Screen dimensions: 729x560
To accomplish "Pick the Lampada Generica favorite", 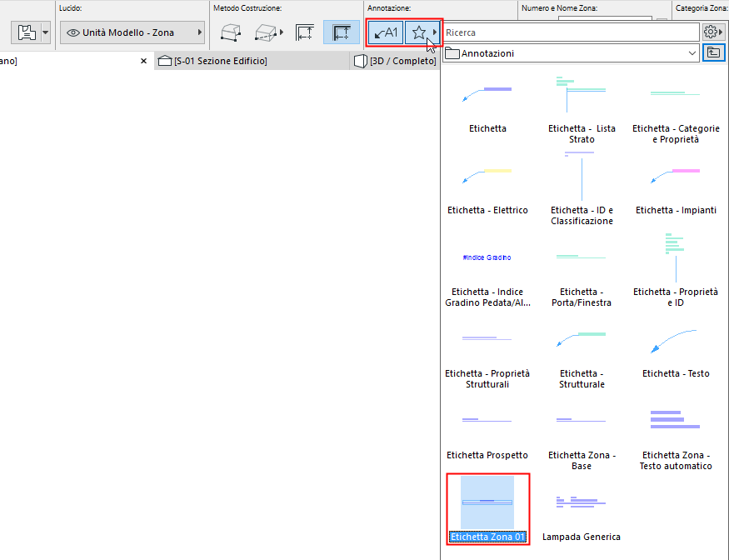I will click(x=582, y=517).
